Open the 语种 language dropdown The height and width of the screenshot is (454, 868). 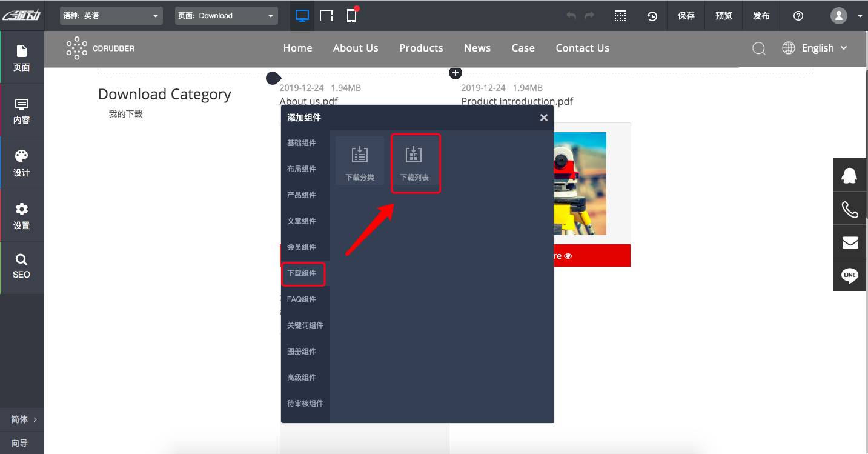(x=111, y=16)
